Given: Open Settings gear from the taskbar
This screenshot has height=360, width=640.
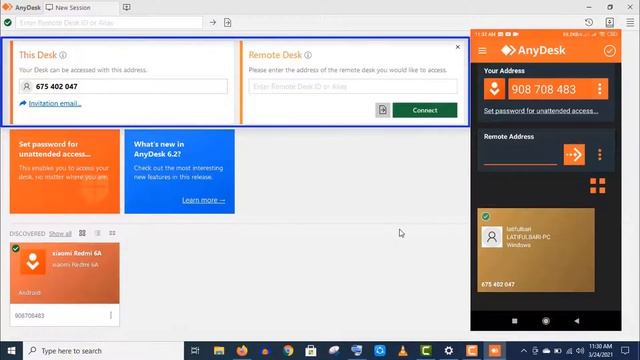Looking at the screenshot, I should 449,351.
